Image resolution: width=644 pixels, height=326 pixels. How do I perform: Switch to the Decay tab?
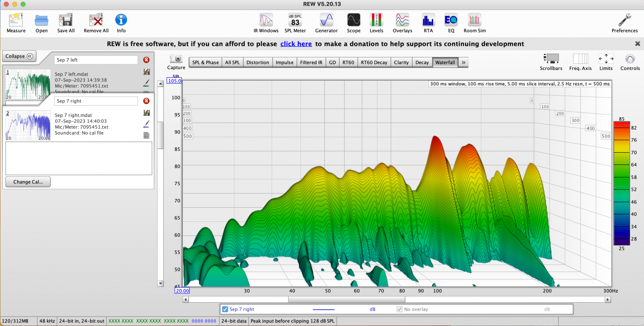point(422,63)
